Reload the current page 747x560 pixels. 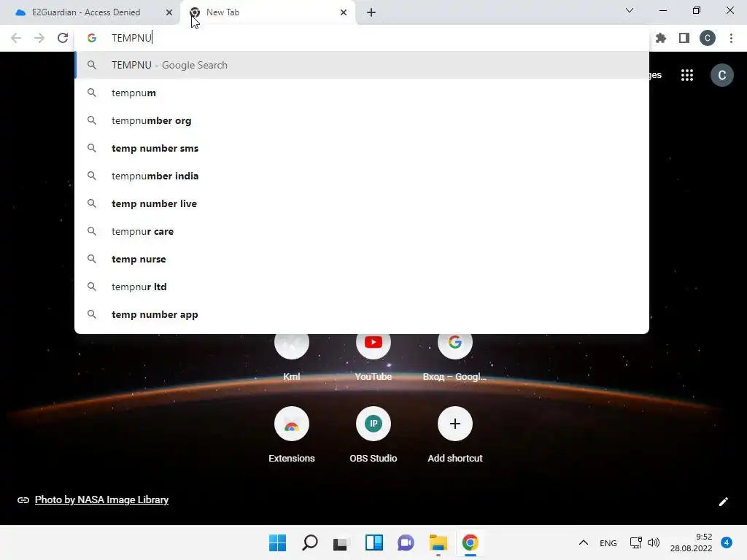63,38
